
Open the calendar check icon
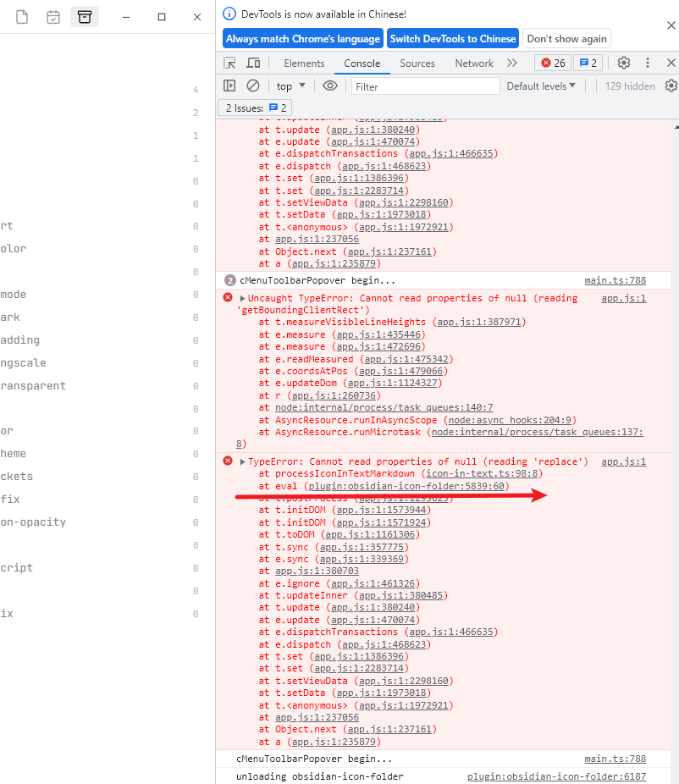(x=53, y=17)
